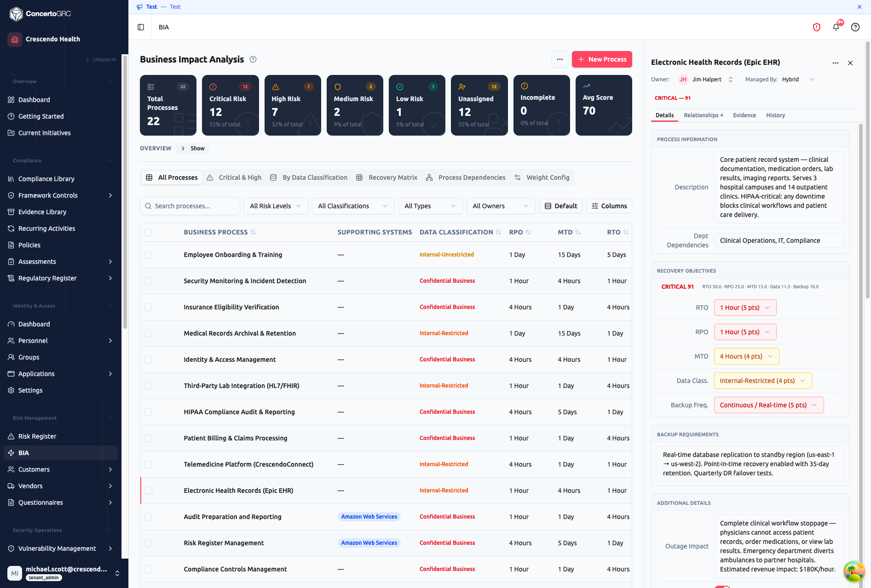Open the RTO 1 Hour dropdown

pos(745,308)
